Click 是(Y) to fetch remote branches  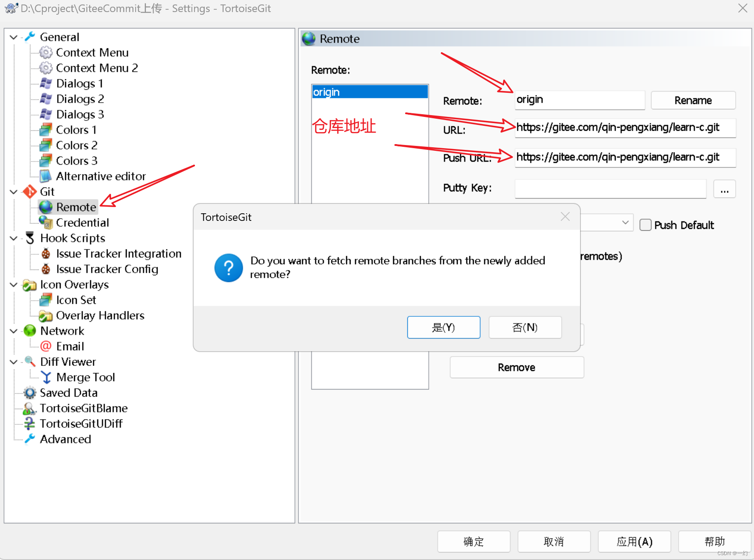click(443, 327)
